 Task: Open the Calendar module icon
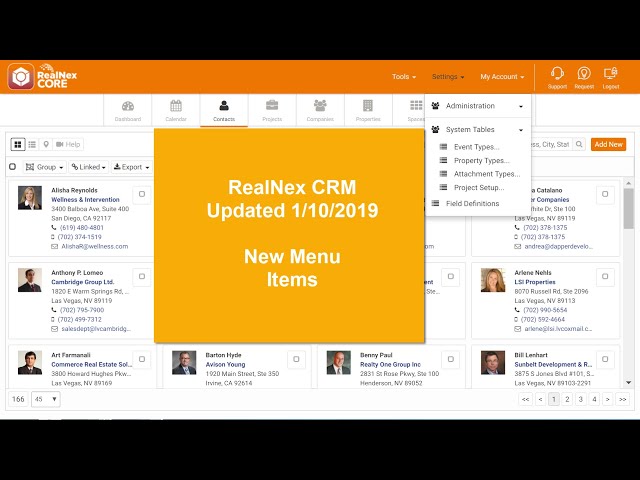point(176,106)
